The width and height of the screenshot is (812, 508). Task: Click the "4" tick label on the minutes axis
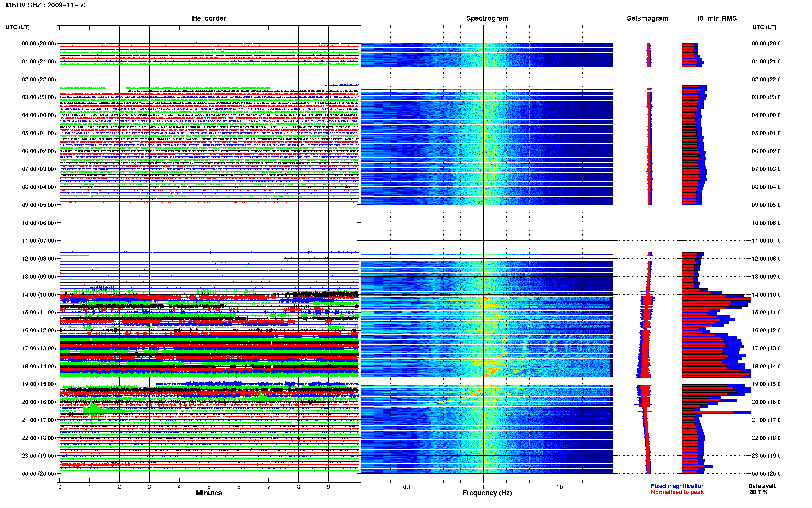(x=179, y=487)
